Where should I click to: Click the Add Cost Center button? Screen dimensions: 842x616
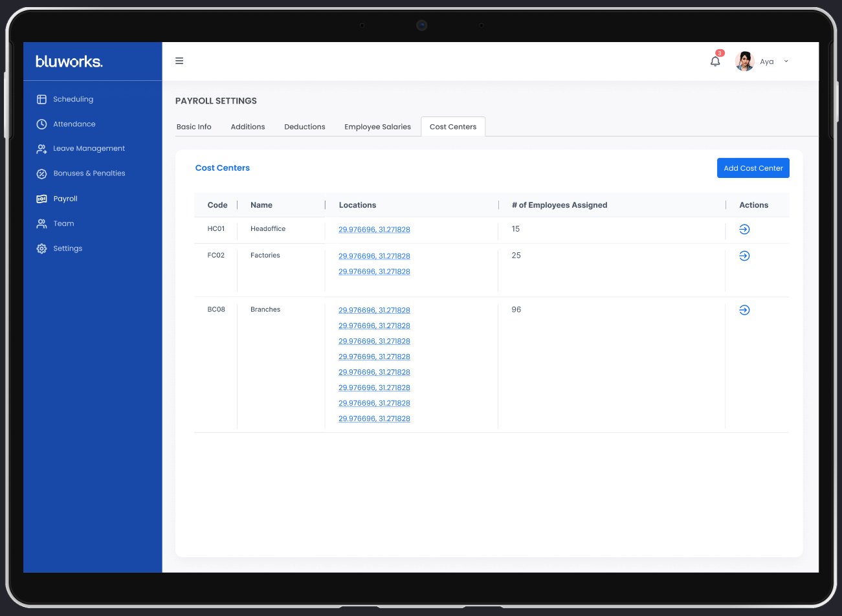pos(753,168)
